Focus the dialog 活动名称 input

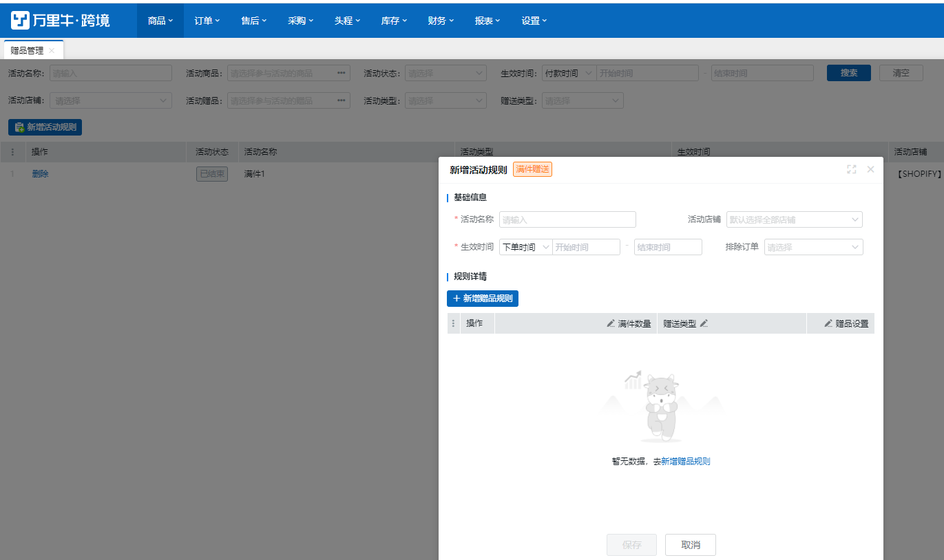click(567, 219)
